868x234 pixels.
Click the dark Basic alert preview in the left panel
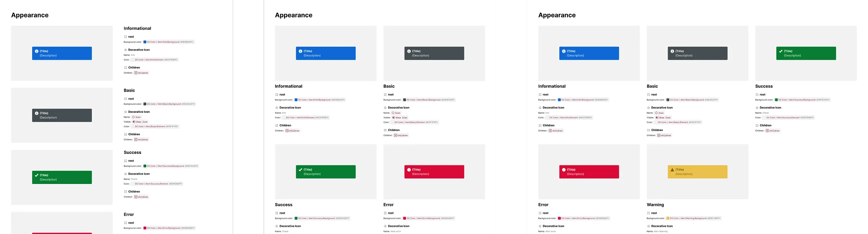(62, 115)
